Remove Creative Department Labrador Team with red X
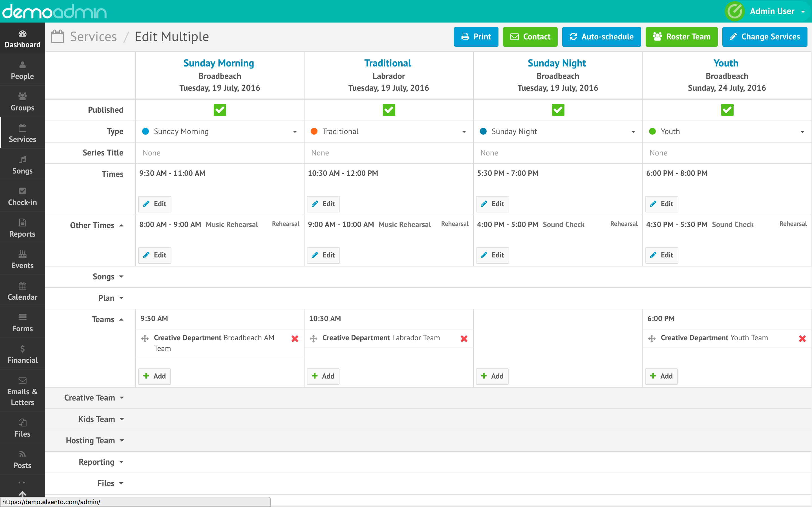Screen dimensions: 812x507 [x=464, y=339]
